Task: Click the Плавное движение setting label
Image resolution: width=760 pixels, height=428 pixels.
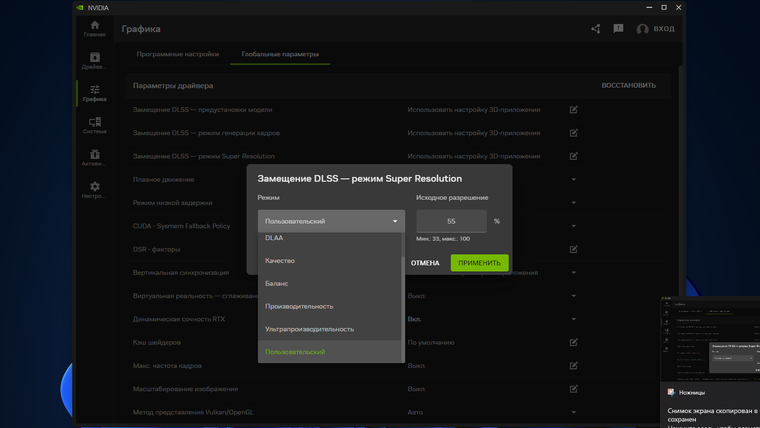Action: point(163,179)
